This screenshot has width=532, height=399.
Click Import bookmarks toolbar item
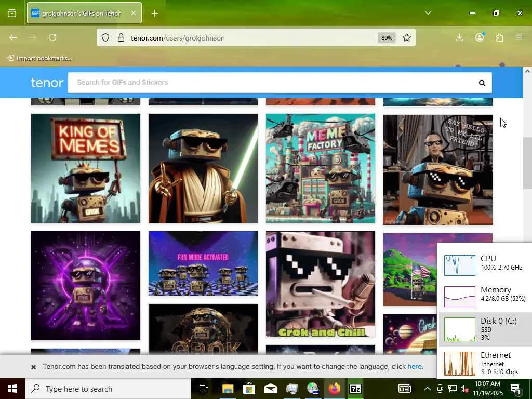tap(39, 58)
